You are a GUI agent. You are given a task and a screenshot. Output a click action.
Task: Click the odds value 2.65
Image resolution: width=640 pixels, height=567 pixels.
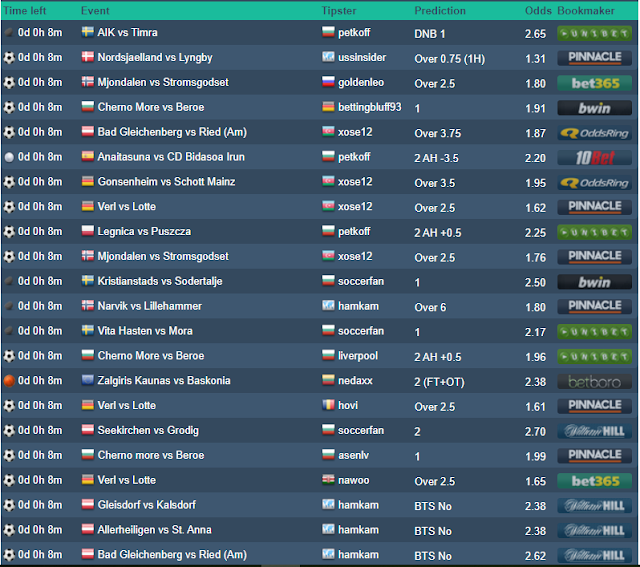[535, 34]
